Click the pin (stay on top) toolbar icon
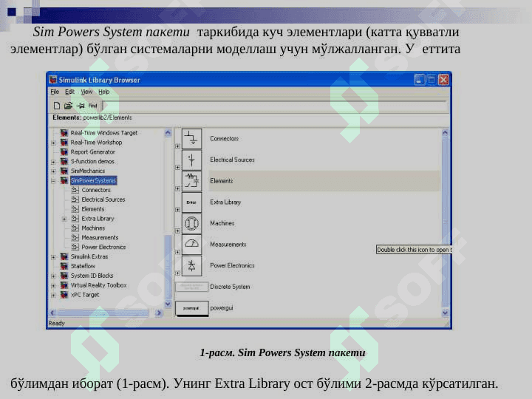 tap(81, 106)
